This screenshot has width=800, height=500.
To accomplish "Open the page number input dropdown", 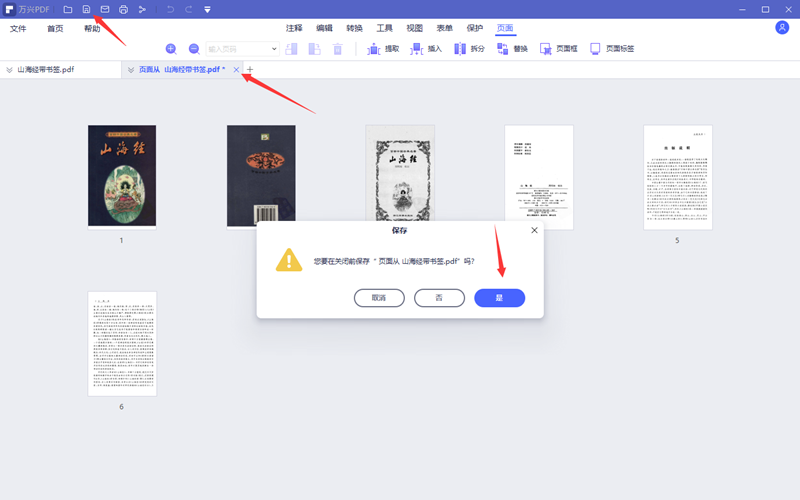I will (x=274, y=49).
